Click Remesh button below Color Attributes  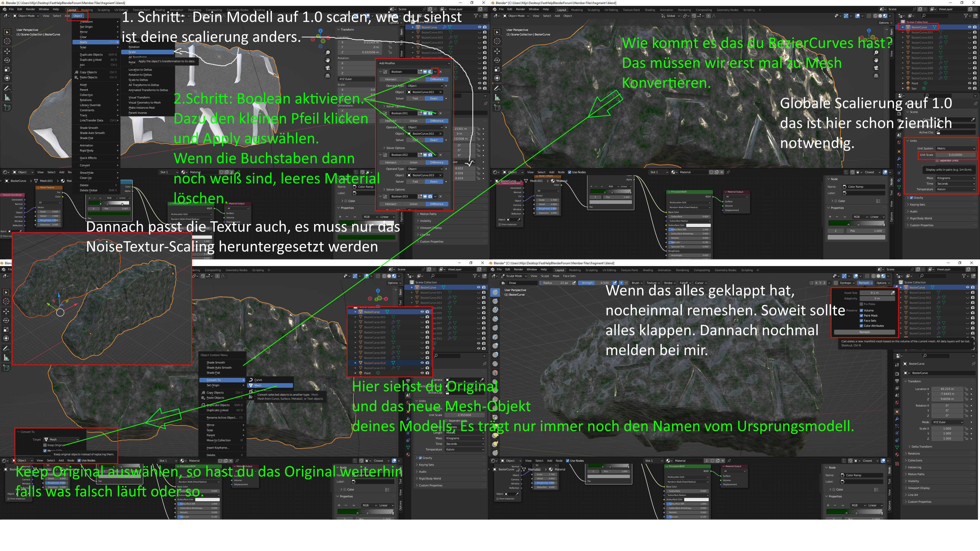point(864,332)
